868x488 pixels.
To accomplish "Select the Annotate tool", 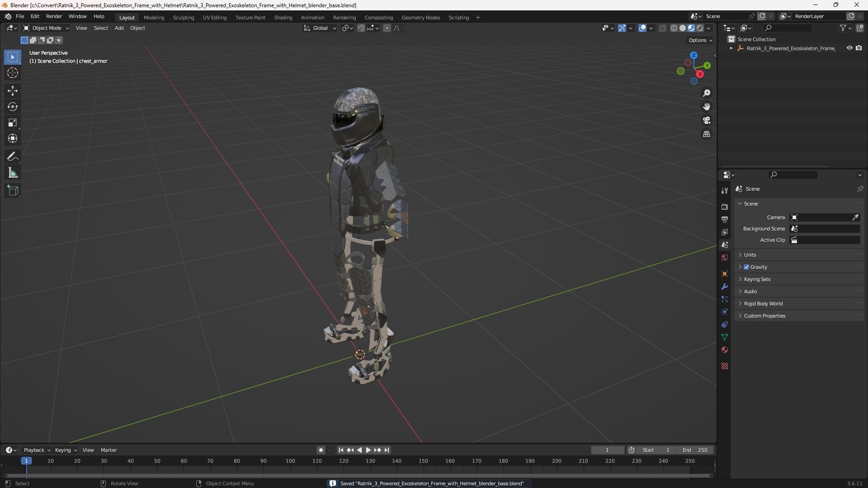I will click(x=13, y=157).
